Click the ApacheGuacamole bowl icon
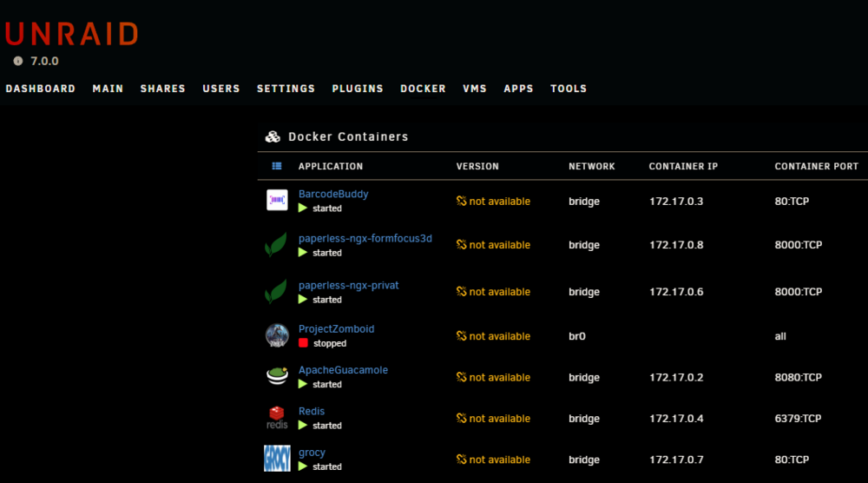 [x=277, y=377]
